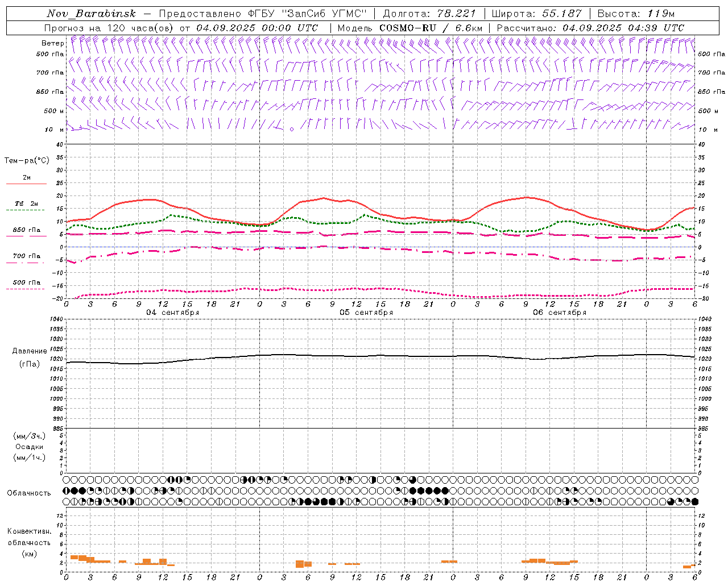Click the 'Модель COSMO-RU / 6.6км' text
Viewport: 728px width, 582px height.
pos(409,28)
